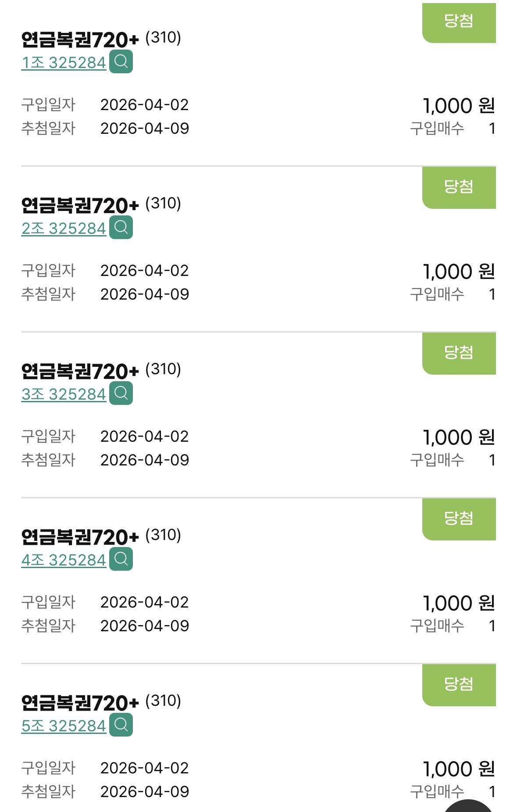This screenshot has height=812, width=517.
Task: Tap the 당첨 badge on the 3조 ticket
Action: click(x=459, y=353)
